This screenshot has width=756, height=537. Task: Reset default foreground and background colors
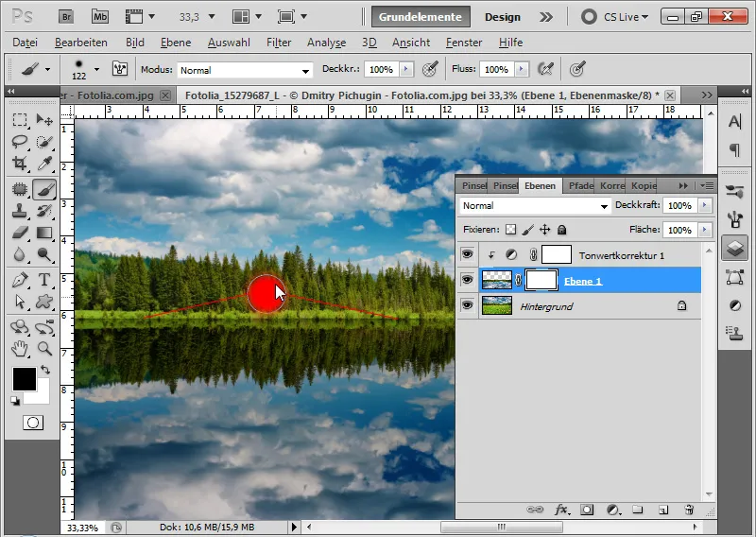pyautogui.click(x=15, y=402)
